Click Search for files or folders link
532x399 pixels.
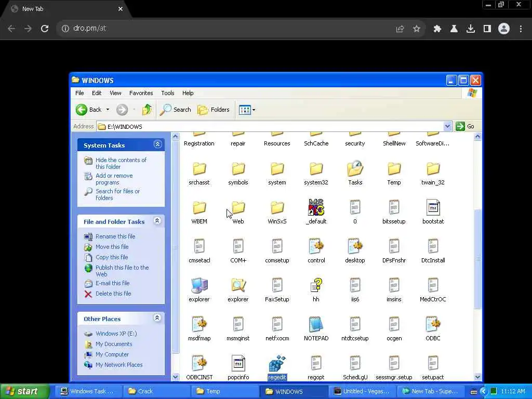coord(117,194)
